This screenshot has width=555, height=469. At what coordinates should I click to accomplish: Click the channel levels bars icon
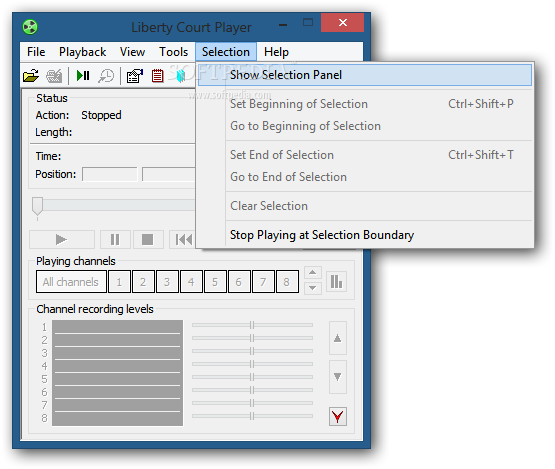click(336, 282)
